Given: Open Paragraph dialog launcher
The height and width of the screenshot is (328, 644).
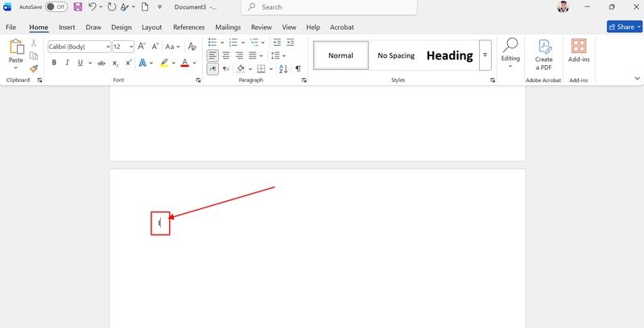Looking at the screenshot, I should [304, 80].
